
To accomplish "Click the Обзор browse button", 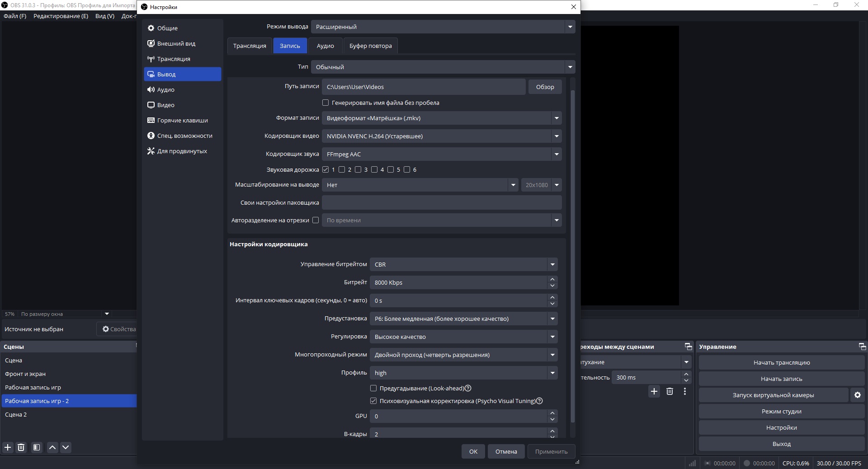I will (x=545, y=87).
